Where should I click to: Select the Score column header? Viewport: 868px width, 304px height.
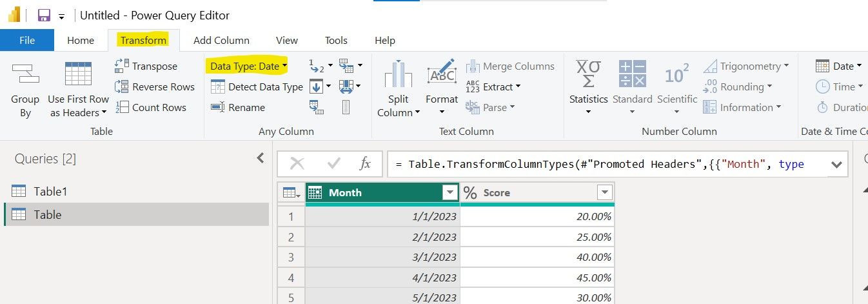(537, 192)
